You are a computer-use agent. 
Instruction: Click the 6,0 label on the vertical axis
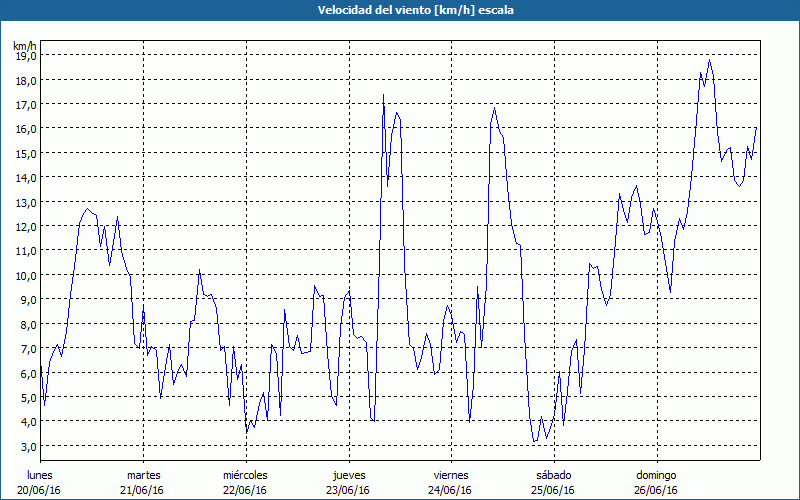click(x=27, y=373)
